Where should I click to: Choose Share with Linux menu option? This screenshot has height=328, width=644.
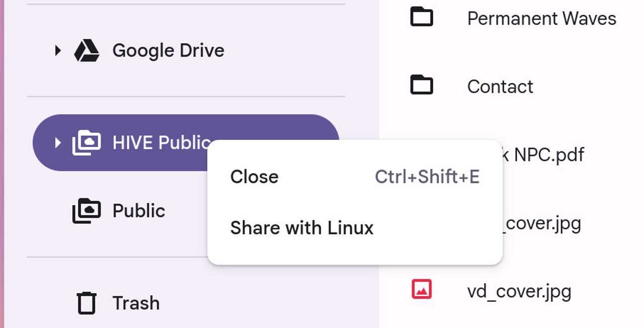click(302, 228)
